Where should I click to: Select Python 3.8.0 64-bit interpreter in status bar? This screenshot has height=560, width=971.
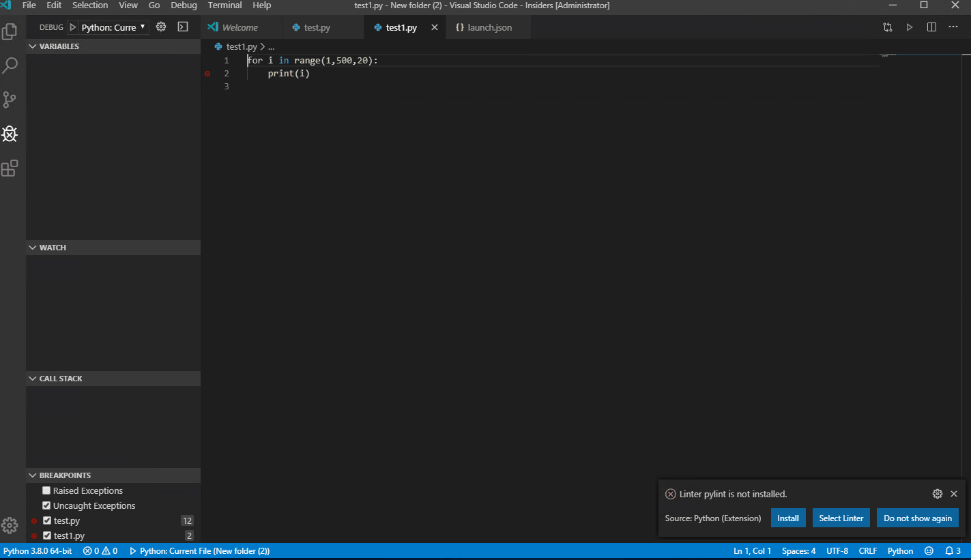pos(38,551)
